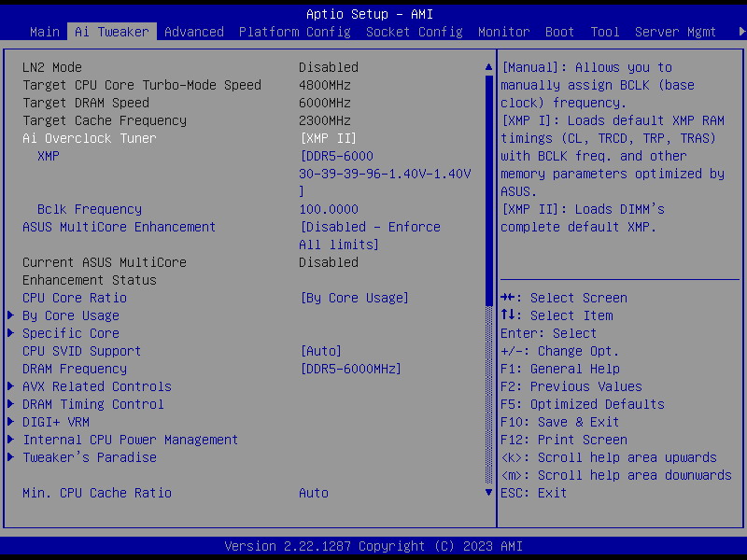Expand the Tweaker's Paradise arrow

pyautogui.click(x=11, y=457)
